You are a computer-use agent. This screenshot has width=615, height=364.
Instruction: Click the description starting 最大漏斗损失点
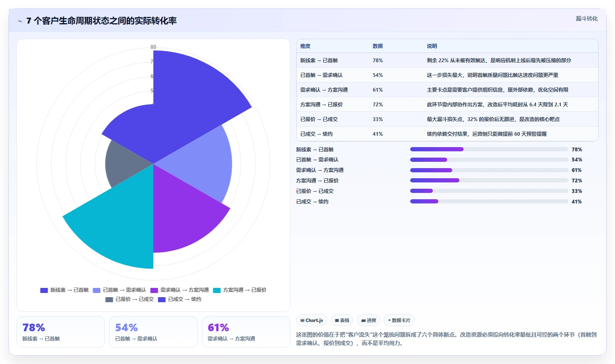click(493, 119)
